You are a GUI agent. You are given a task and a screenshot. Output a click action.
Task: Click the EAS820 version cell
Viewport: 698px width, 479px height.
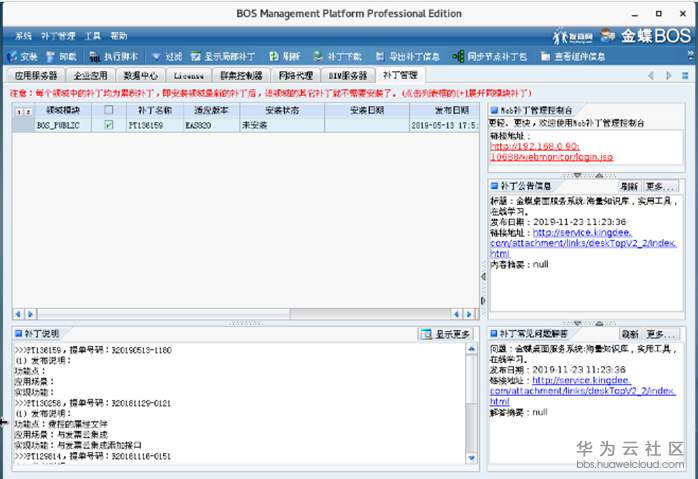[x=211, y=126]
